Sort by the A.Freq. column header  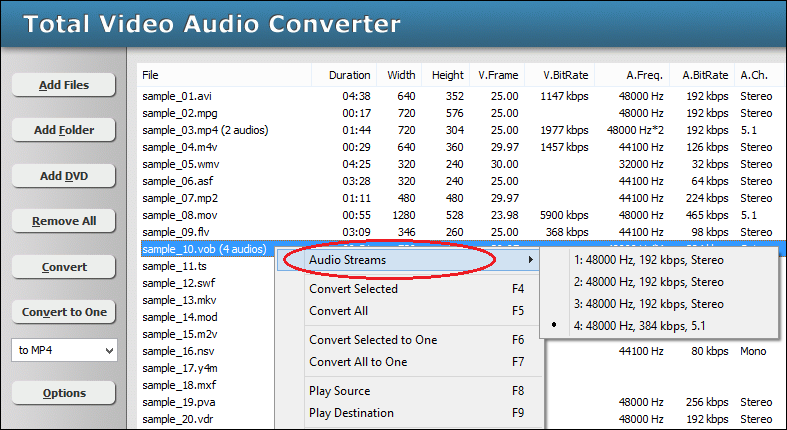tap(632, 75)
